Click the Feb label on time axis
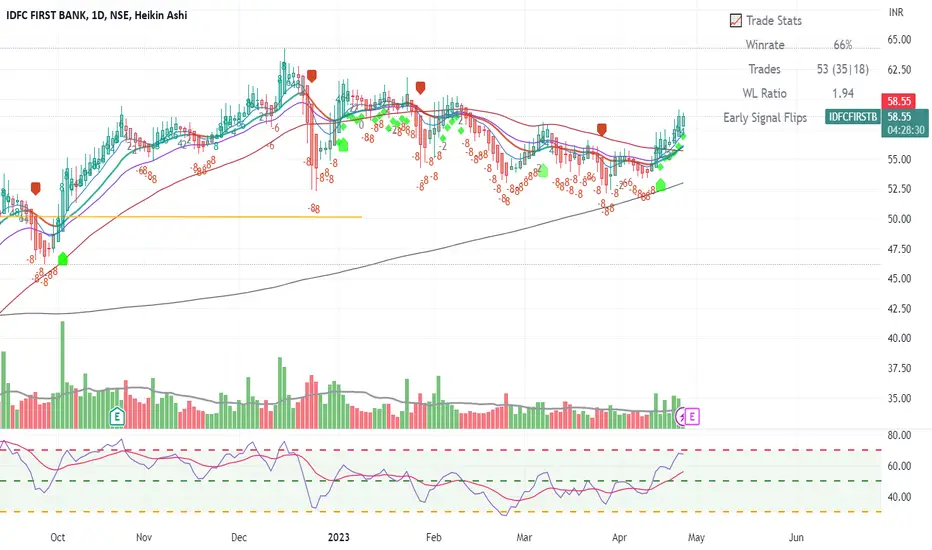This screenshot has width=932, height=550. click(x=434, y=538)
